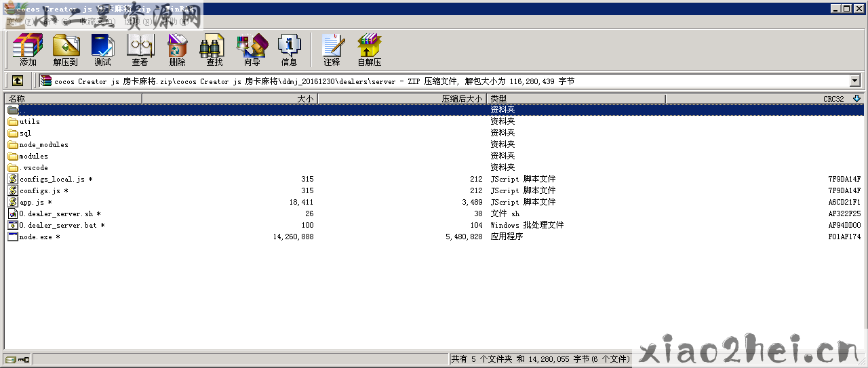
Task: Select file configs.js *
Action: pos(44,190)
